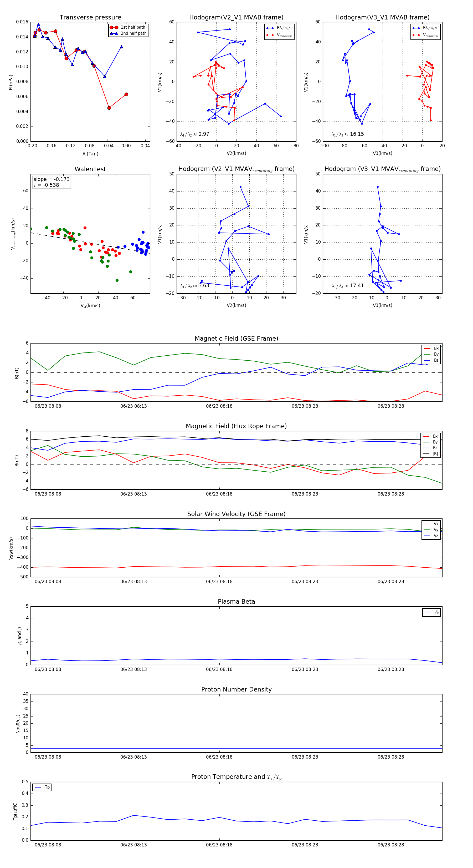Click the 'Vx' legend entry

click(431, 524)
